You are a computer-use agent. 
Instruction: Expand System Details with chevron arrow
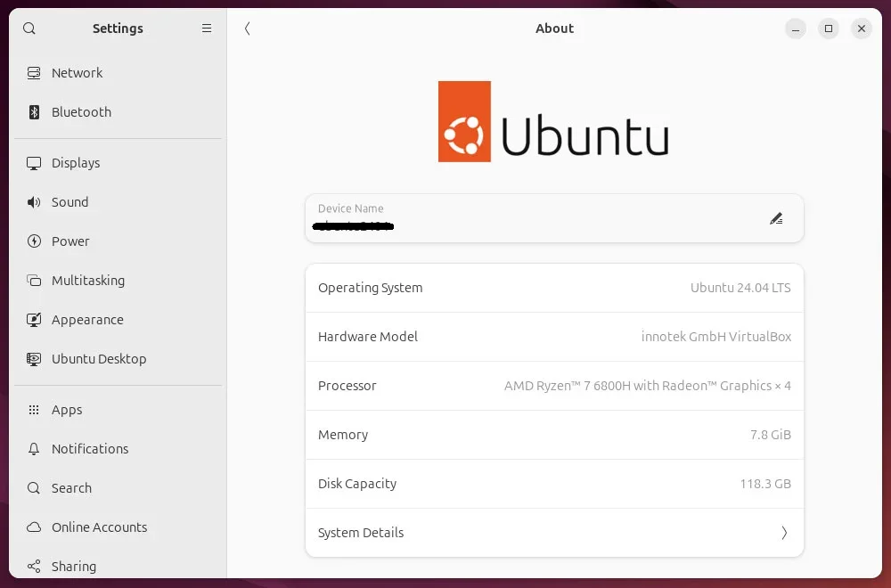tap(784, 533)
